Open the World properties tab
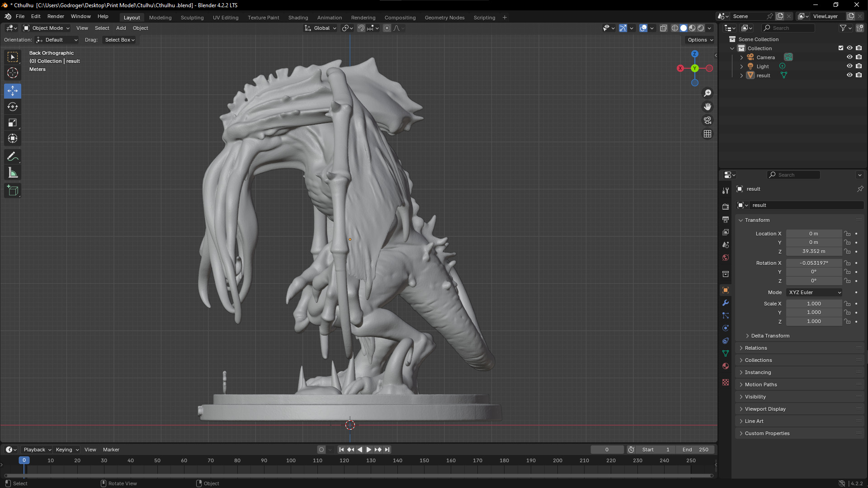The image size is (868, 488). point(726,257)
